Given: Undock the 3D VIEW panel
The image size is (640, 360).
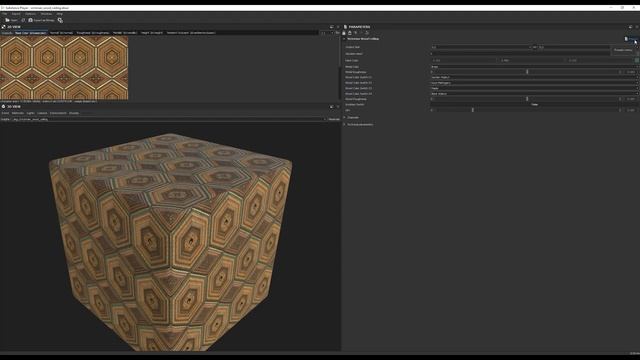Looking at the screenshot, I should tap(331, 107).
